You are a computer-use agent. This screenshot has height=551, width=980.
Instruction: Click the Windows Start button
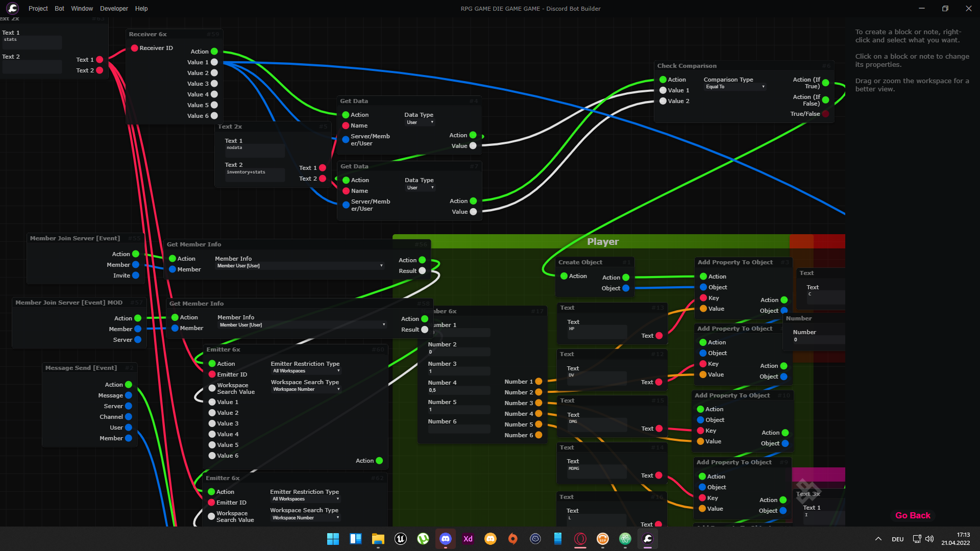[333, 539]
